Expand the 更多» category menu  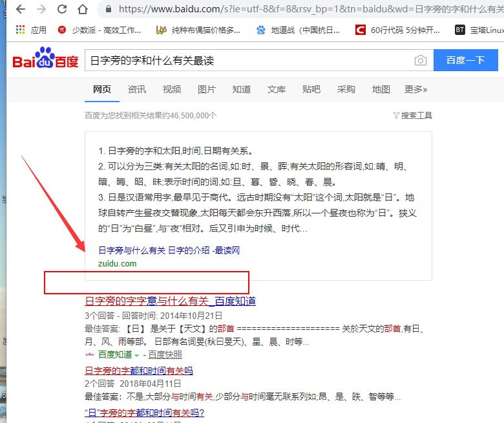coord(415,89)
